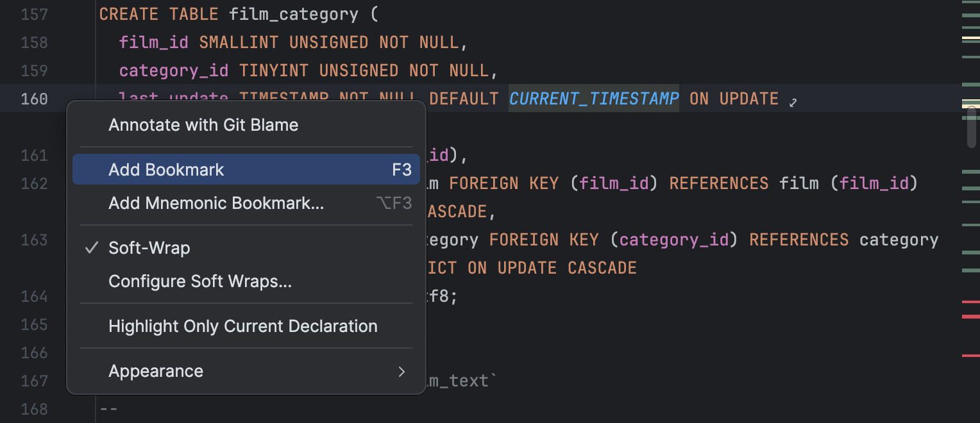Click the chevron next to Appearance
This screenshot has width=980, height=423.
(x=401, y=372)
